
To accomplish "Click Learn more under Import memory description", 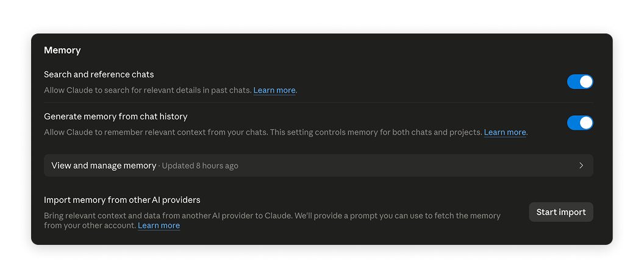I will coord(159,225).
